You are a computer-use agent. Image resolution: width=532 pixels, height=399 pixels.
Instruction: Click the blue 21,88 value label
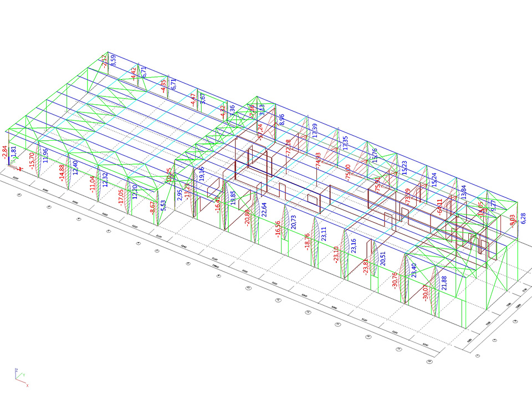tap(444, 286)
